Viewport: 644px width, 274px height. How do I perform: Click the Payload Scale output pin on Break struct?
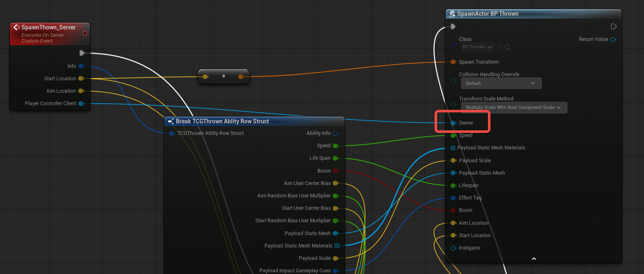coord(336,258)
